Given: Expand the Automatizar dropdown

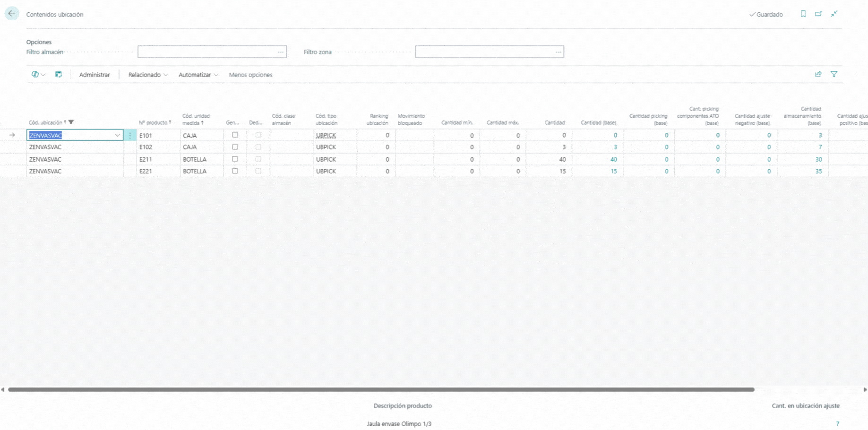Looking at the screenshot, I should pyautogui.click(x=198, y=75).
